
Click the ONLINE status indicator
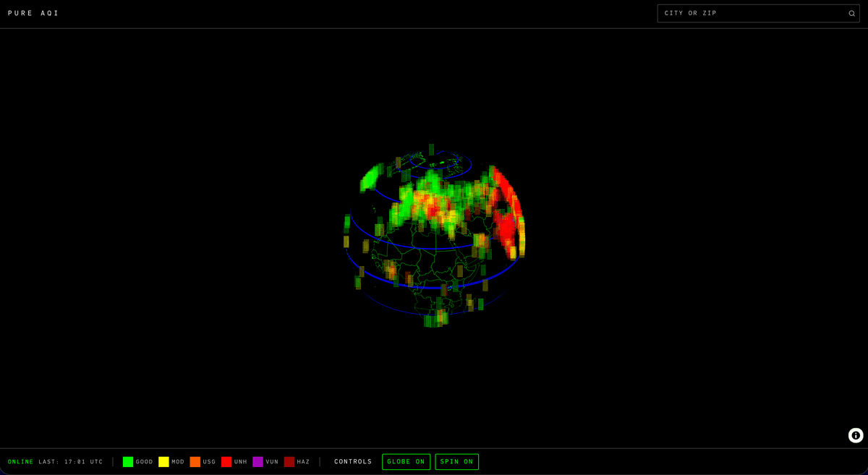[21, 462]
